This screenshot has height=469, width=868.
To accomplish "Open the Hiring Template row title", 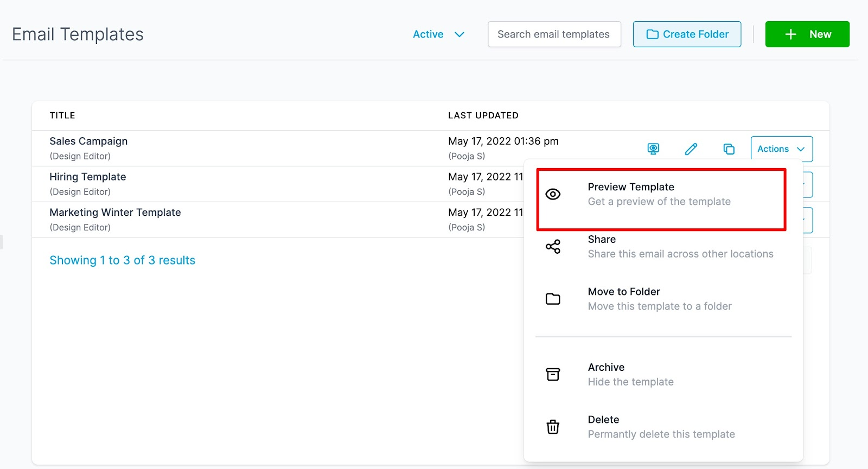I will pos(87,177).
